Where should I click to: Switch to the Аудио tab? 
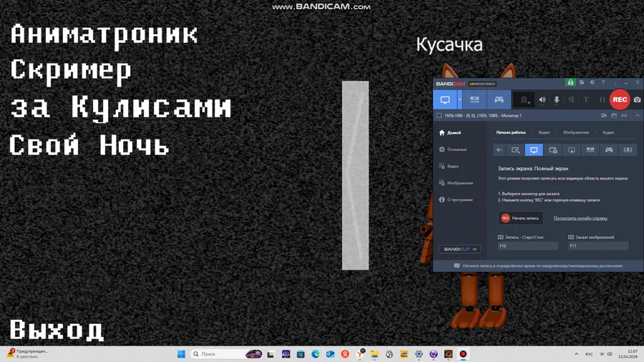coord(608,132)
